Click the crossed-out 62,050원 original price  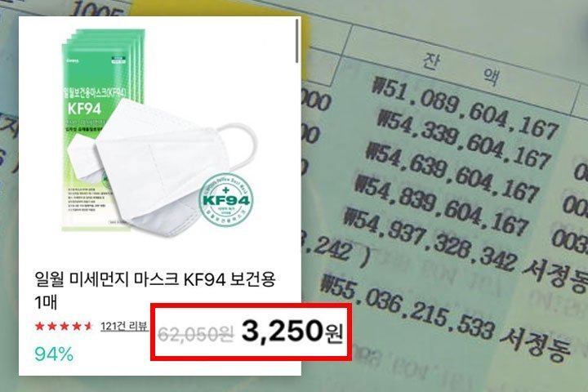coord(195,334)
